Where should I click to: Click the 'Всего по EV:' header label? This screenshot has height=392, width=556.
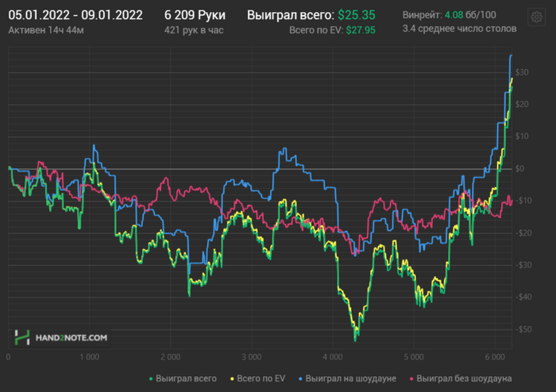[316, 30]
